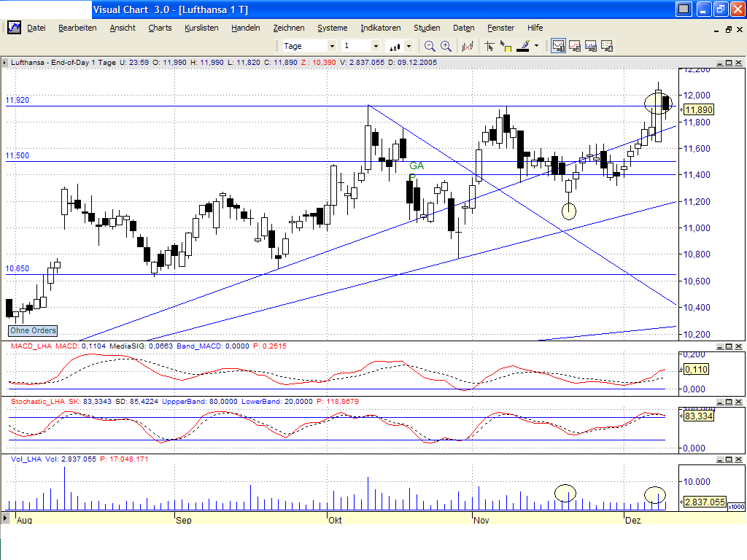The image size is (747, 560).
Task: Open the Zeichnen menu
Action: (x=289, y=28)
